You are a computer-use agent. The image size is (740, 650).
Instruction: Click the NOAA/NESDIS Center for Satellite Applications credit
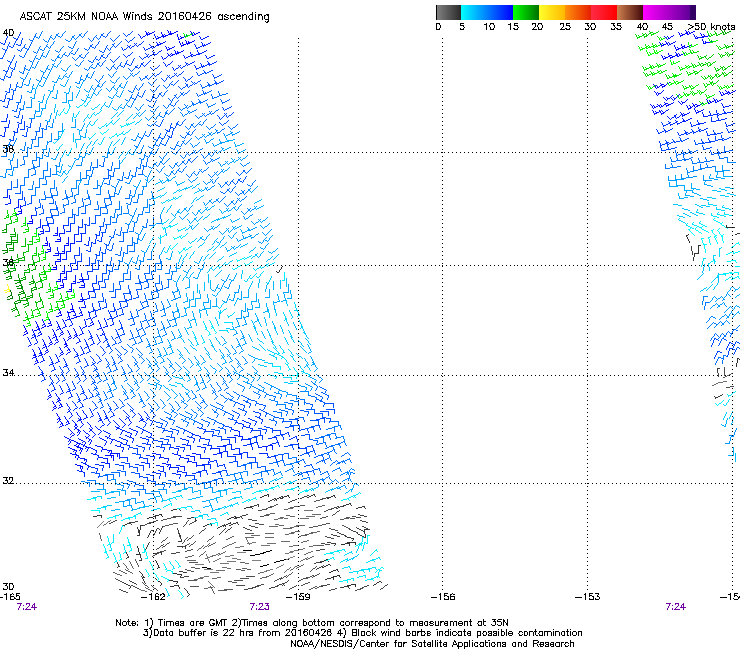pyautogui.click(x=432, y=644)
